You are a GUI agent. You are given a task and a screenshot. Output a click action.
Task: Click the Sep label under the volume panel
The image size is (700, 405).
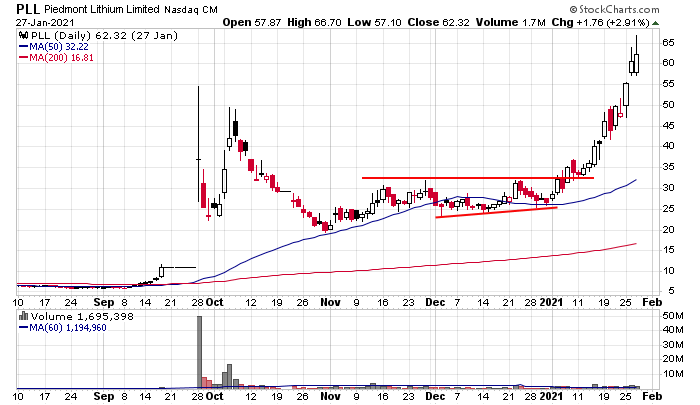pyautogui.click(x=104, y=397)
